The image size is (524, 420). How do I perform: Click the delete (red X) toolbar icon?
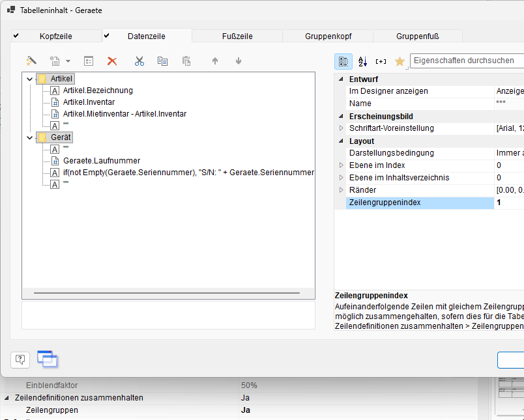112,61
